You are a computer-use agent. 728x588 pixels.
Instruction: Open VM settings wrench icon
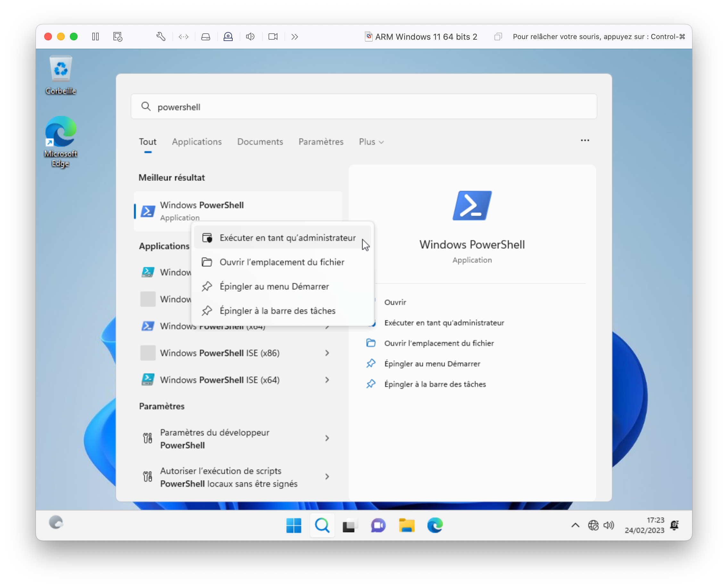[x=161, y=37]
